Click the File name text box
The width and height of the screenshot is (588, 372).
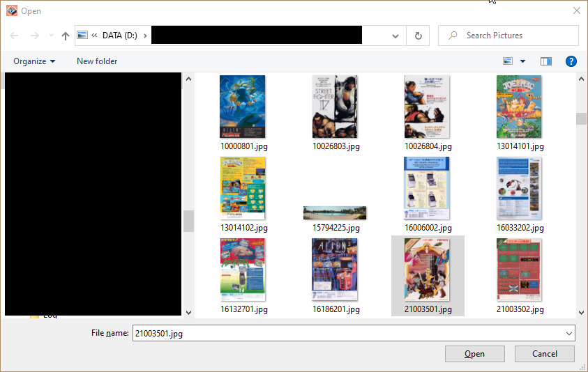click(348, 333)
